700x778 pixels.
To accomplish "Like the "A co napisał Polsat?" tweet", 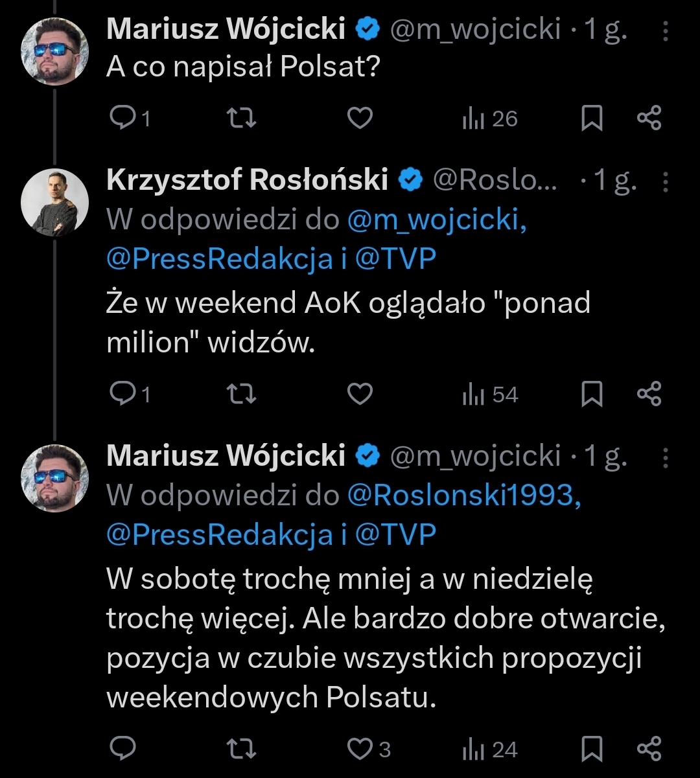I will pos(360,119).
